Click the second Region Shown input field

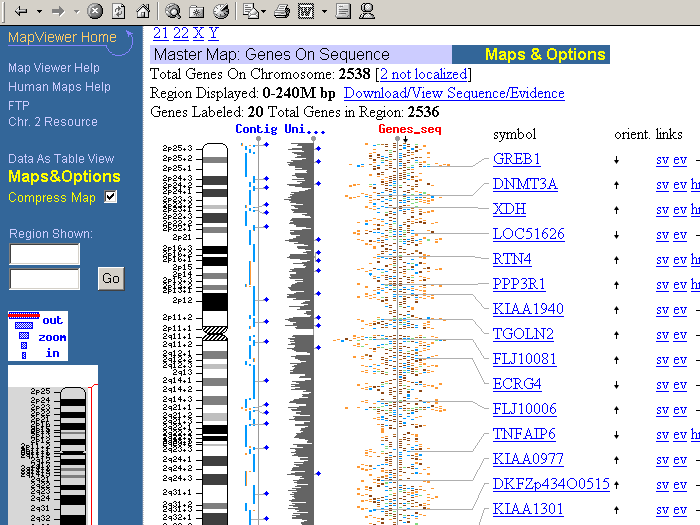(x=45, y=279)
